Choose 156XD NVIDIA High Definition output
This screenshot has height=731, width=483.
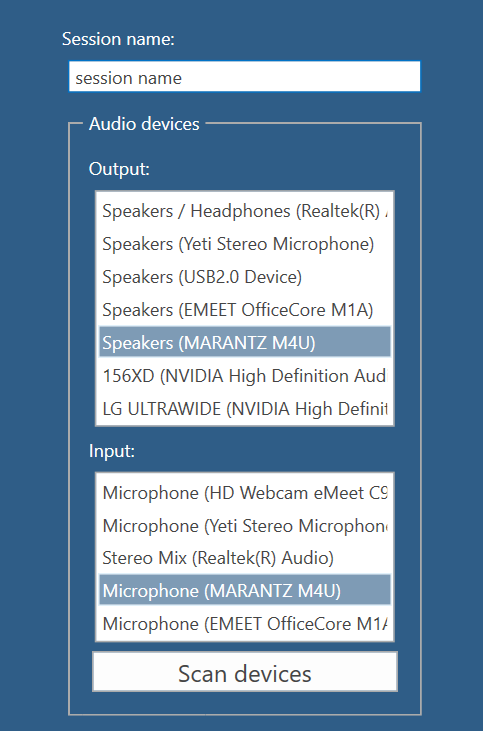[x=245, y=376]
